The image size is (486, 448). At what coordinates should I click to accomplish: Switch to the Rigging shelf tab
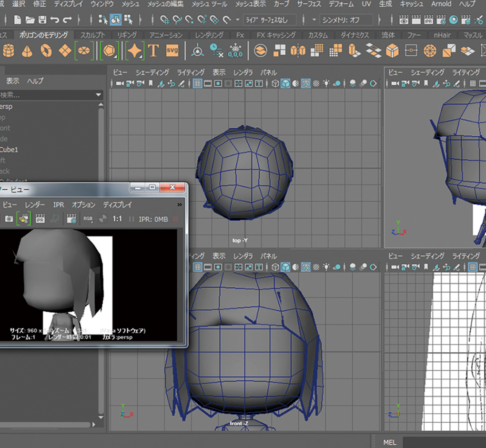tap(127, 35)
